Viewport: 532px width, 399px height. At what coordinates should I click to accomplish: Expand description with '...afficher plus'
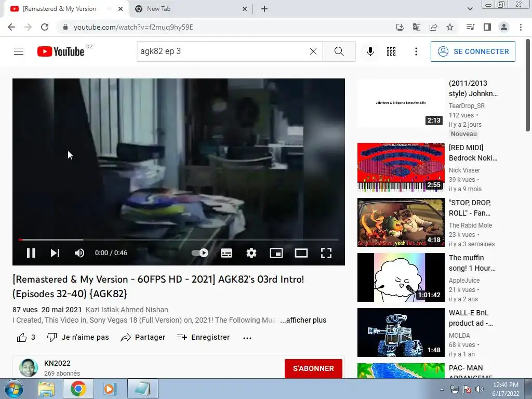[x=303, y=320]
